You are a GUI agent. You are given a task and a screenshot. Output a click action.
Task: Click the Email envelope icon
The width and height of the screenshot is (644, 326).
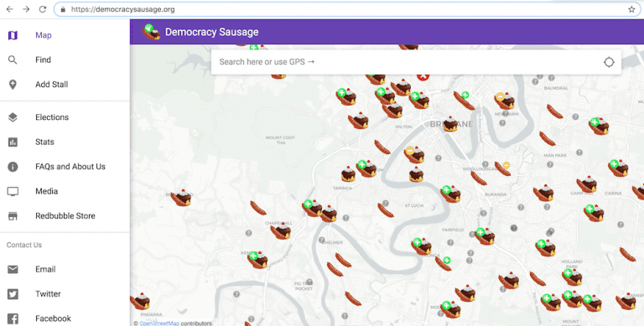pyautogui.click(x=13, y=269)
